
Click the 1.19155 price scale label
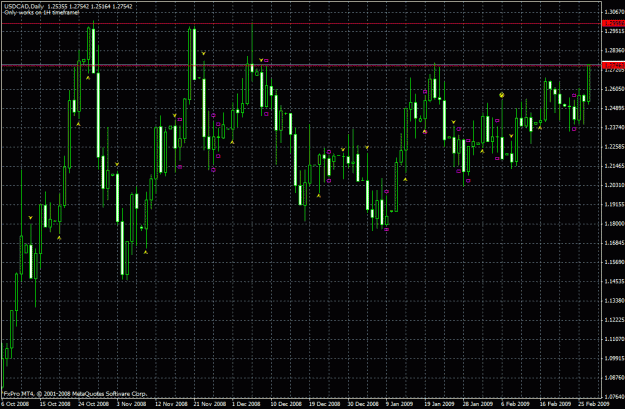614,204
